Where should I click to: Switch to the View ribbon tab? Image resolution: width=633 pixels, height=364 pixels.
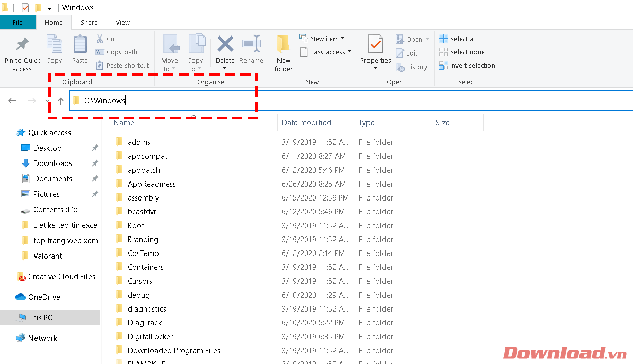tap(122, 22)
